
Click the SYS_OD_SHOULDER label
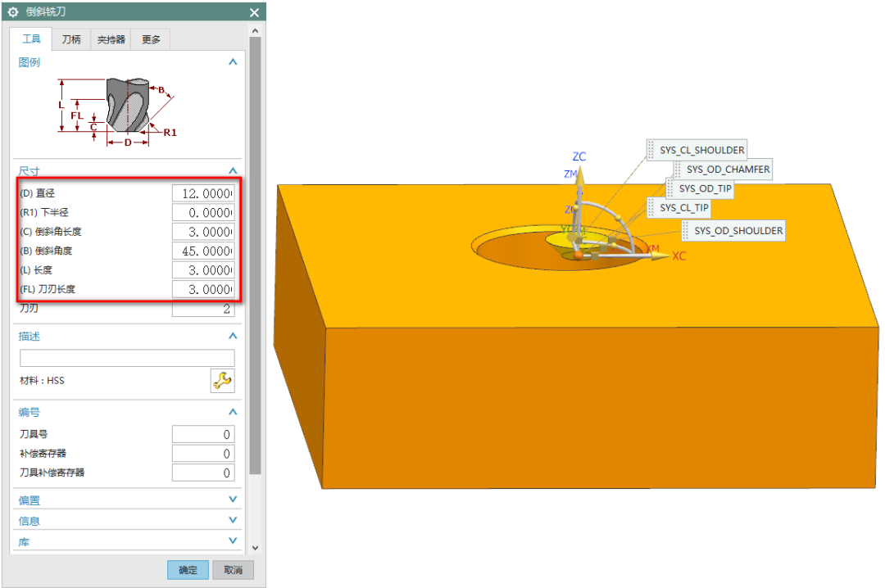click(x=738, y=231)
